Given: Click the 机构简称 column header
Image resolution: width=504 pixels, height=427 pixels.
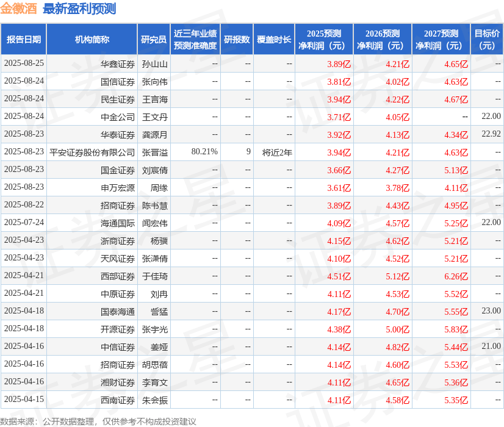Looking at the screenshot, I should [x=90, y=39].
